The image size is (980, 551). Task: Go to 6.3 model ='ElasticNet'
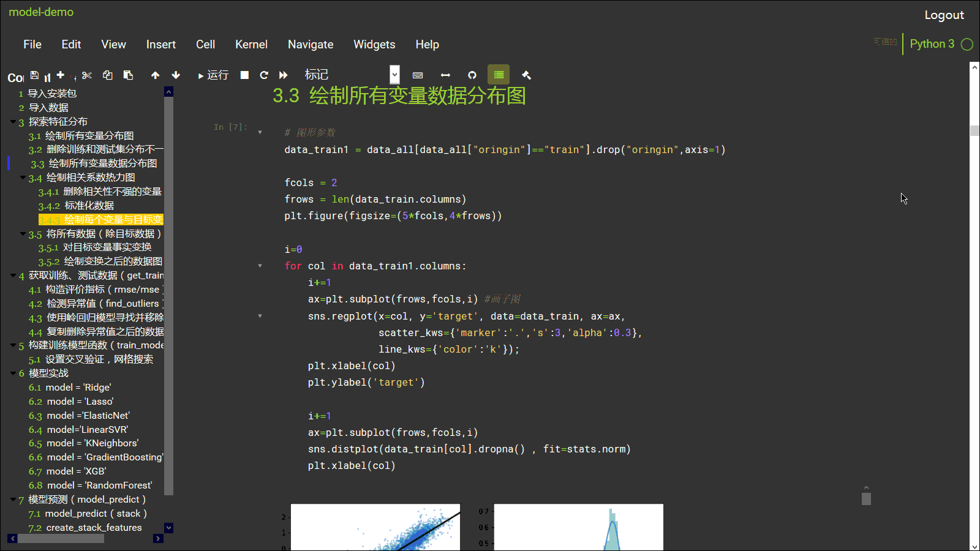click(x=79, y=416)
